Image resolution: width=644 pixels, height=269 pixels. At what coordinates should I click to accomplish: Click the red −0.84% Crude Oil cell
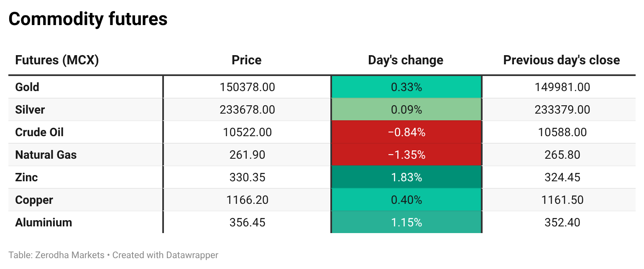point(406,132)
